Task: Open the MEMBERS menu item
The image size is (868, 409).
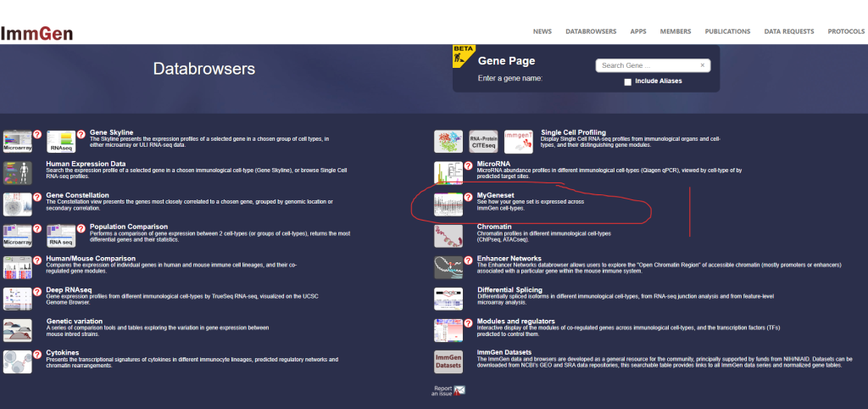Action: point(676,31)
